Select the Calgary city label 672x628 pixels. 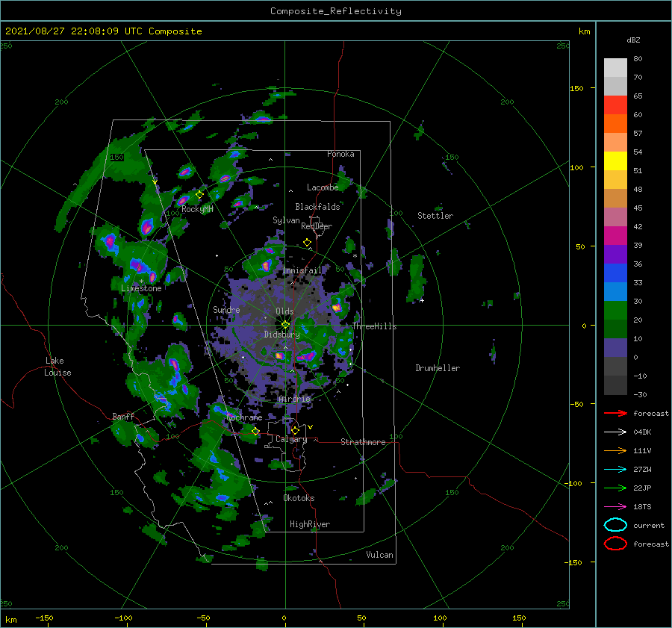291,439
